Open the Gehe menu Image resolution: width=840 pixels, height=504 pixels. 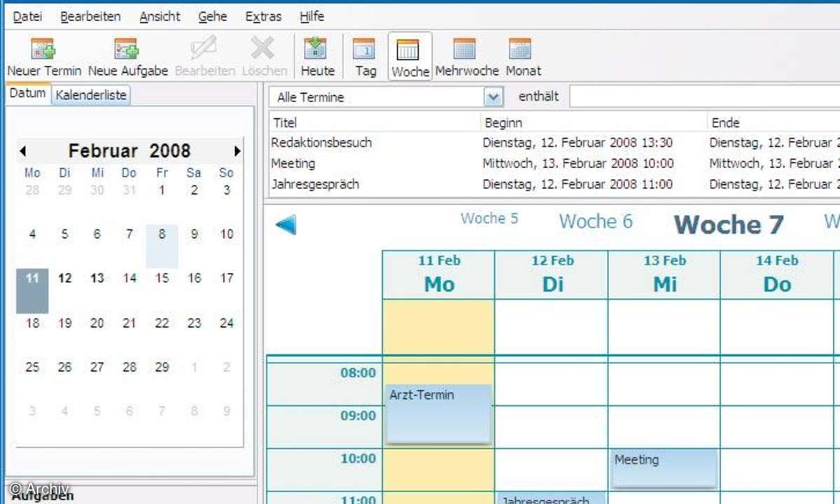pos(212,16)
